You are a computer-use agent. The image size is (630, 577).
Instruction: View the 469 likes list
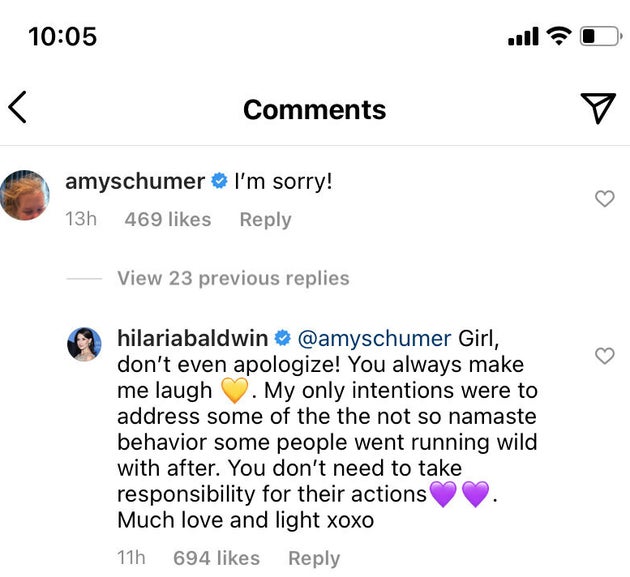[168, 219]
